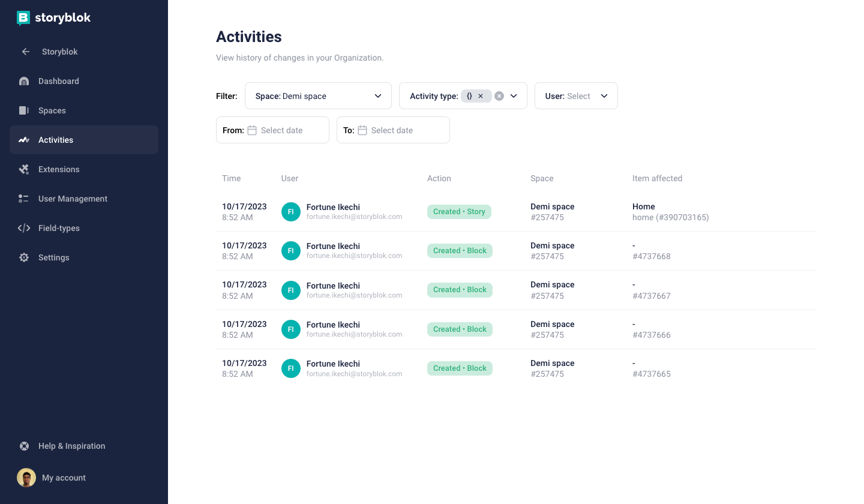864x504 pixels.
Task: Expand the Activity type dropdown chevron
Action: coord(514,96)
